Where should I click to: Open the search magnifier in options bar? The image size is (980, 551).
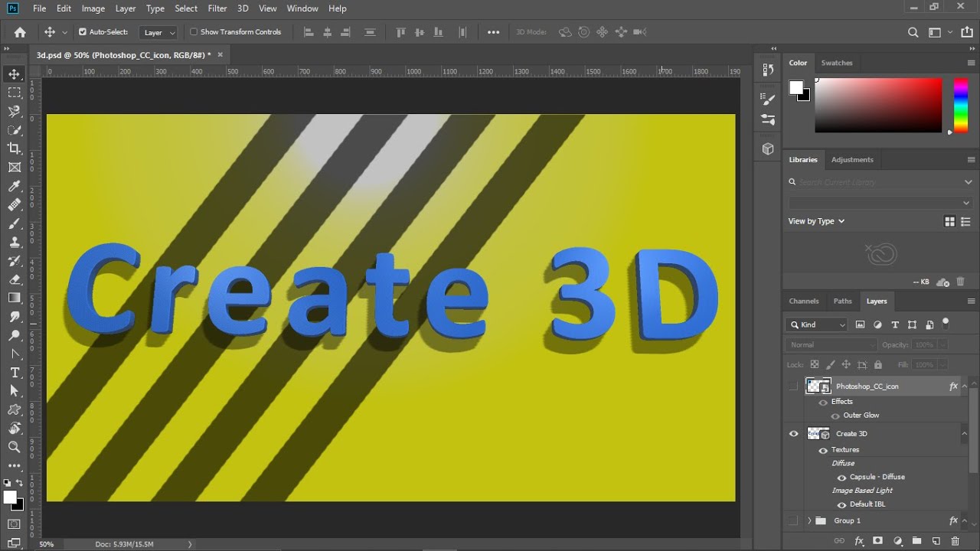click(913, 32)
